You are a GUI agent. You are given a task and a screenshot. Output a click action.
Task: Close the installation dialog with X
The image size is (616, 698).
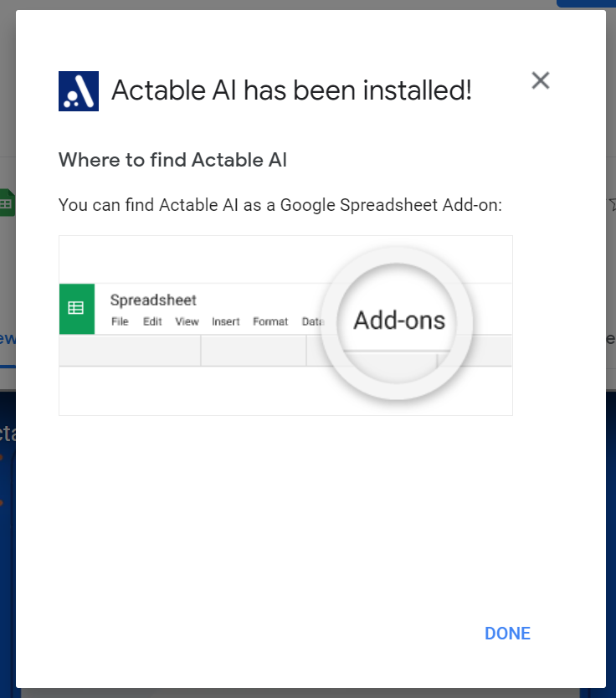pos(541,80)
